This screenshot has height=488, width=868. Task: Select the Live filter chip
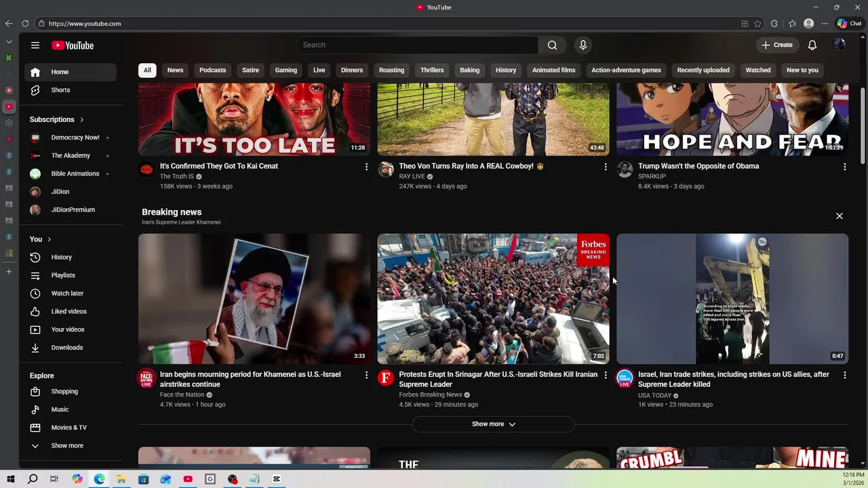coord(319,70)
